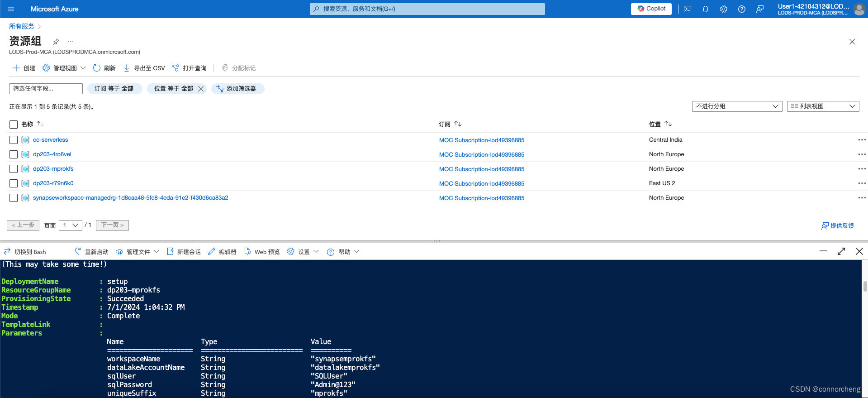Viewport: 868px width, 398px height.
Task: Open row menu for dp203-4ro6vel
Action: [862, 154]
